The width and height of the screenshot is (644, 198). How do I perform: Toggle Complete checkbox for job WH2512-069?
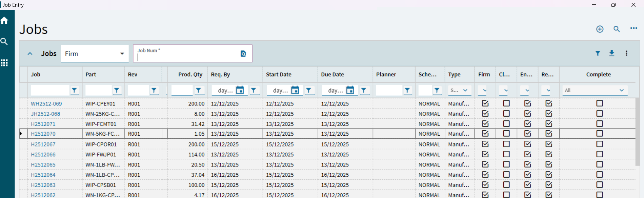599,103
